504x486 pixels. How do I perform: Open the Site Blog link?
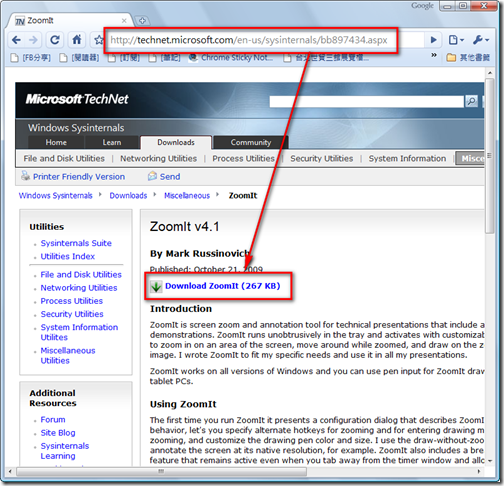[x=58, y=433]
